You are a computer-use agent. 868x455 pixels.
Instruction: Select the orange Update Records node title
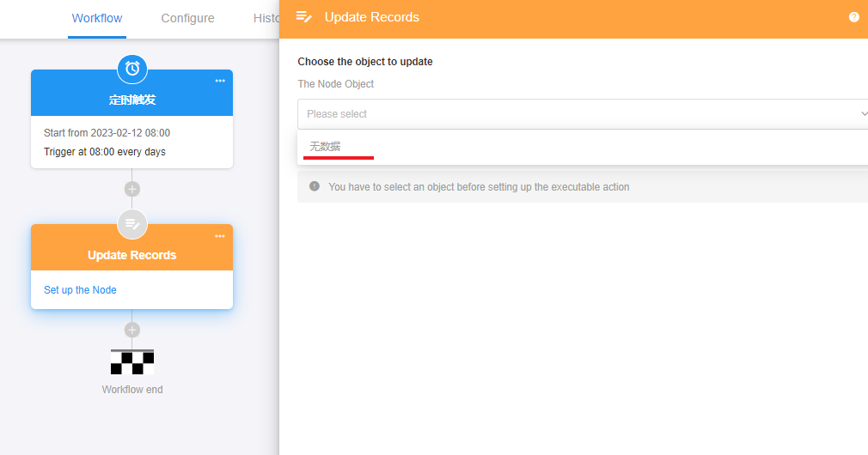[x=131, y=255]
